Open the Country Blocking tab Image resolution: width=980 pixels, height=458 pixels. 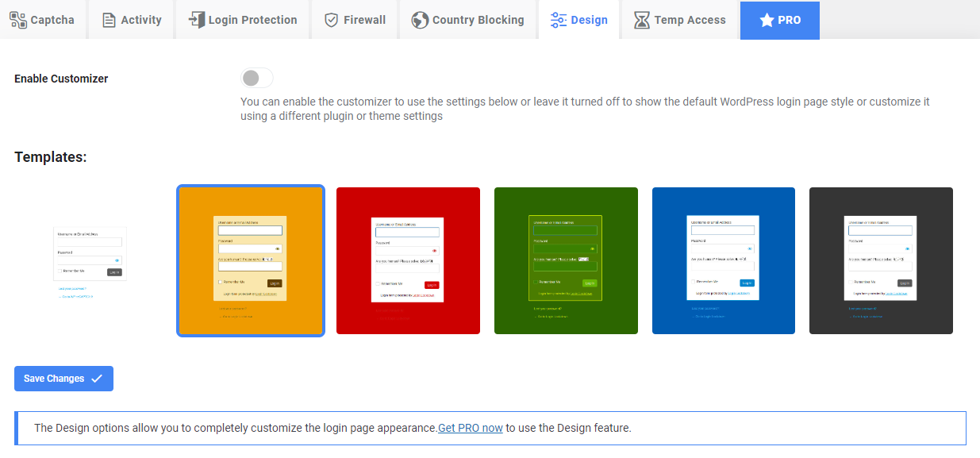coord(467,20)
